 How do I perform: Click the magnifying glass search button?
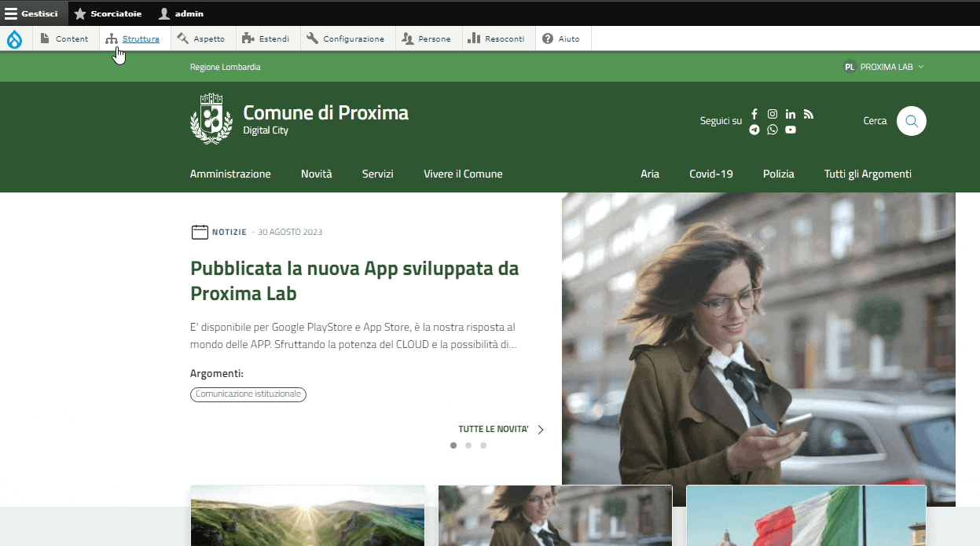pos(912,121)
